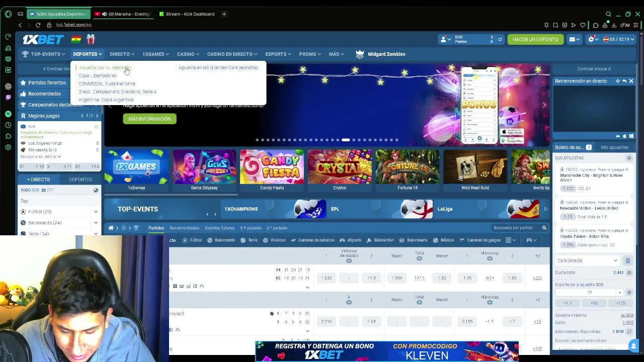The height and width of the screenshot is (362, 644).
Task: Remove the Manchester City - Brighton bet
Action: click(x=627, y=170)
